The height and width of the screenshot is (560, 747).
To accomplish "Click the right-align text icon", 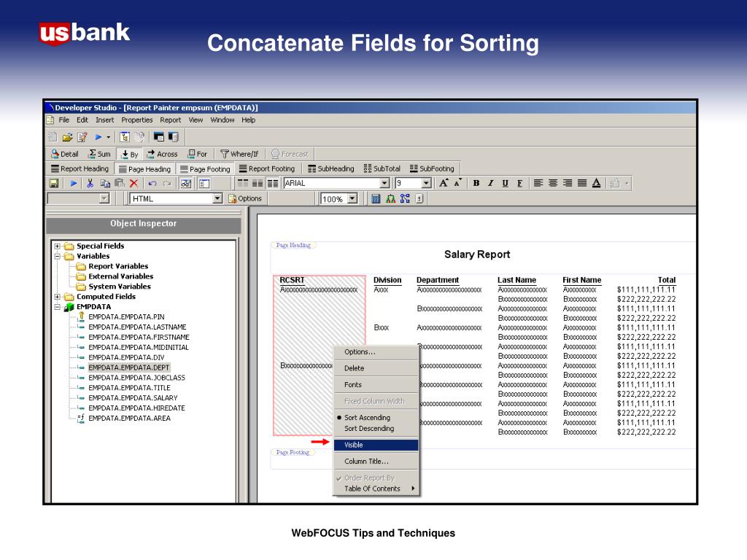I will (568, 183).
